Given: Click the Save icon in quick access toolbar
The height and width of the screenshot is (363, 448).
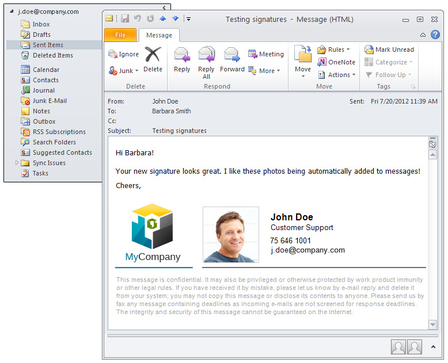Looking at the screenshot, I should pyautogui.click(x=125, y=19).
